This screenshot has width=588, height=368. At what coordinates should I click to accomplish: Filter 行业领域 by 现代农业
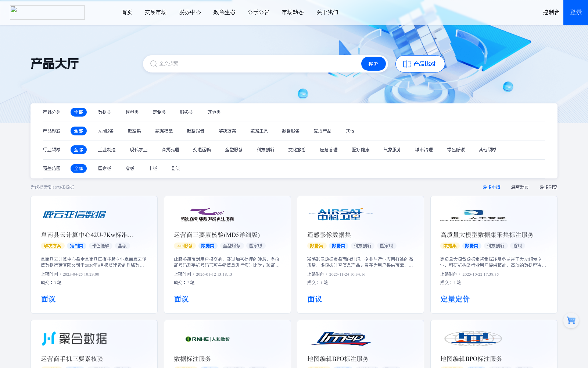pyautogui.click(x=139, y=150)
